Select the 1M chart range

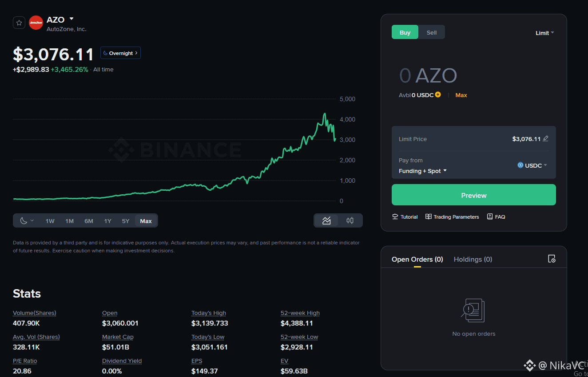click(69, 221)
